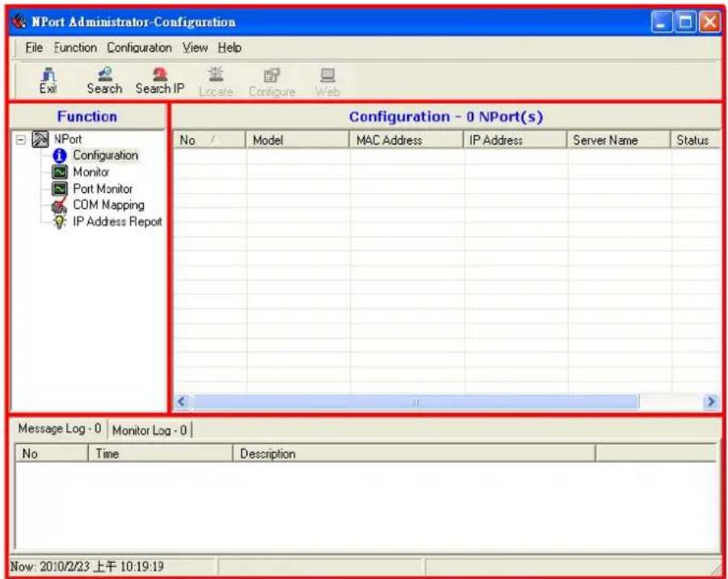Screen dimensions: 728x579
Task: Click the status bar date and time
Action: 87,566
